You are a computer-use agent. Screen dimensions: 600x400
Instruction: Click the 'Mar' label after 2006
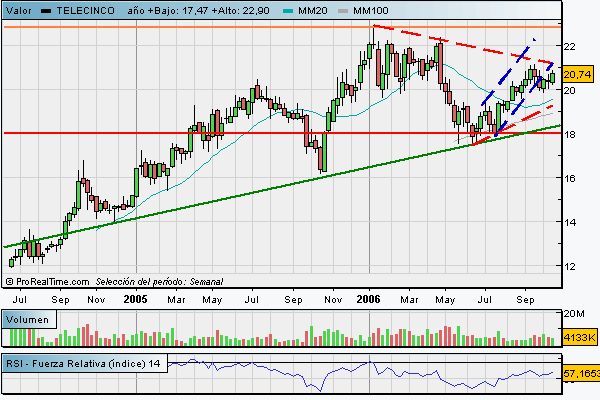409,299
